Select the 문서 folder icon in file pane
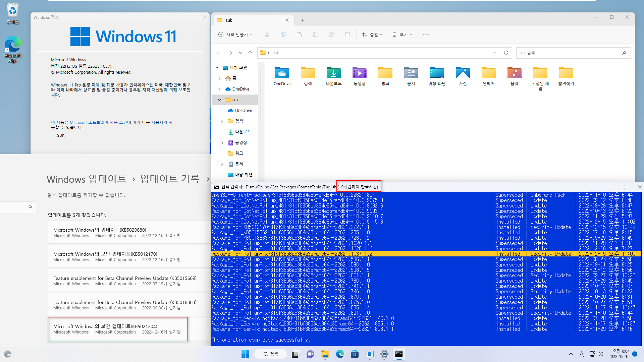This screenshot has height=362, width=644. click(411, 76)
